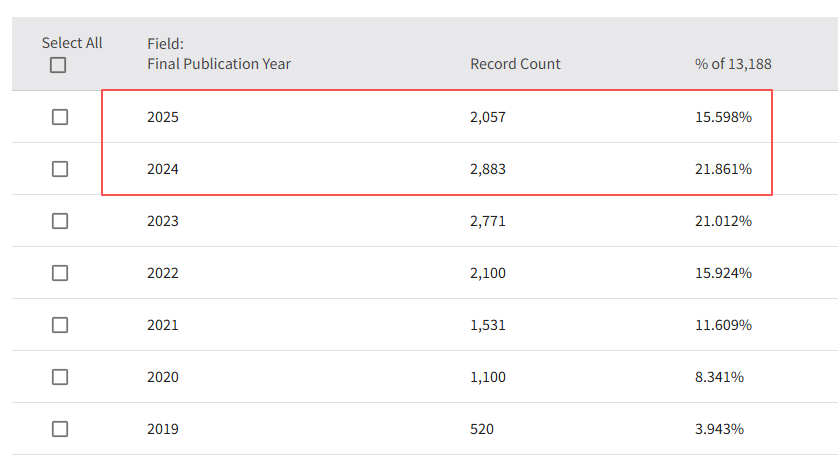Click the % of 13,188 column header

pos(733,64)
